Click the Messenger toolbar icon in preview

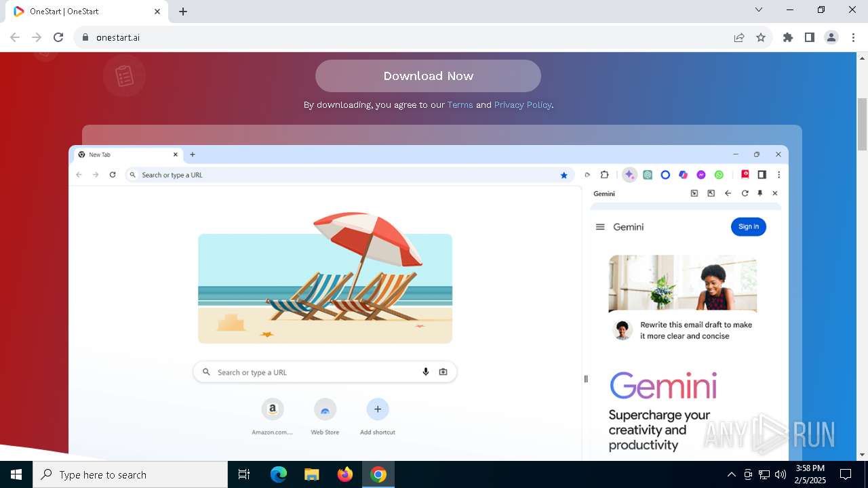[x=701, y=175]
